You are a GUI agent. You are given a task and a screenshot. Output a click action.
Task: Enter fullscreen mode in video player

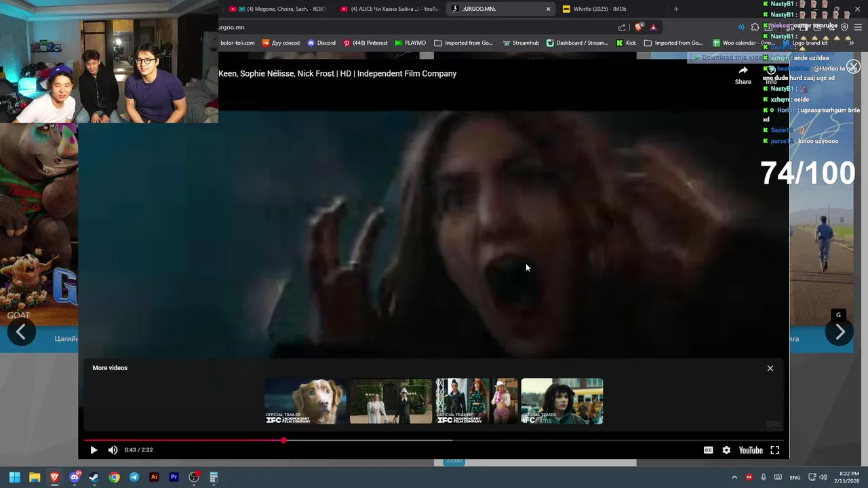(x=774, y=450)
